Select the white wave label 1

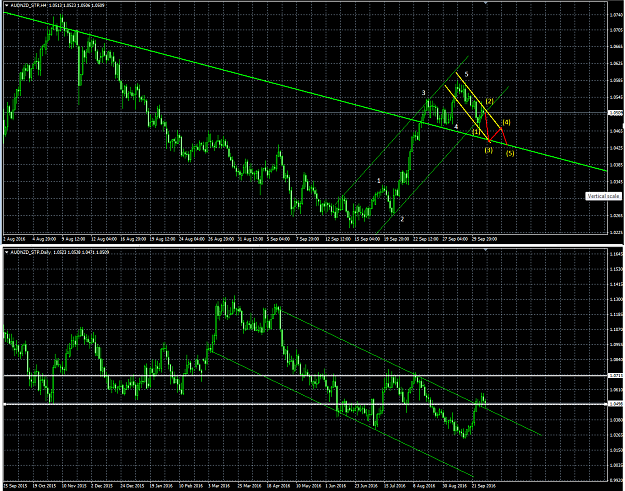tap(379, 181)
